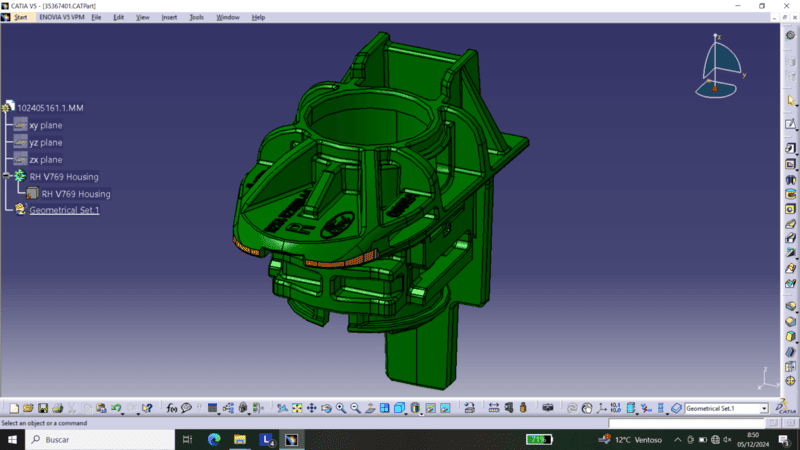Open the Help menu
800x450 pixels.
tap(258, 17)
